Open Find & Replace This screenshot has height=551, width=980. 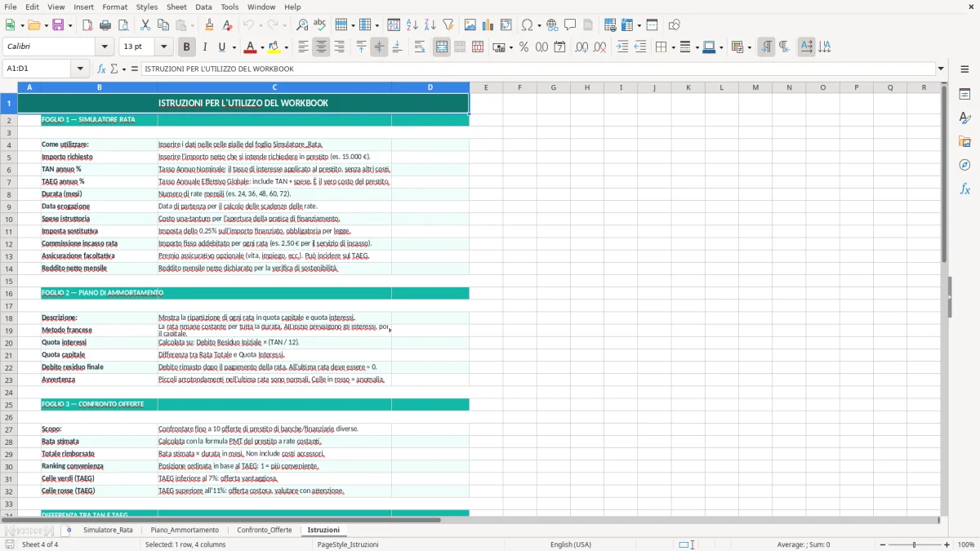(302, 25)
